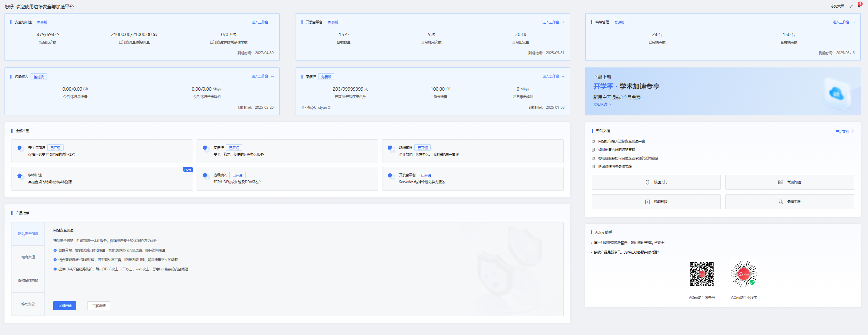Click the expiry date 2027-04-30
Image resolution: width=868 pixels, height=335 pixels.
click(x=264, y=53)
